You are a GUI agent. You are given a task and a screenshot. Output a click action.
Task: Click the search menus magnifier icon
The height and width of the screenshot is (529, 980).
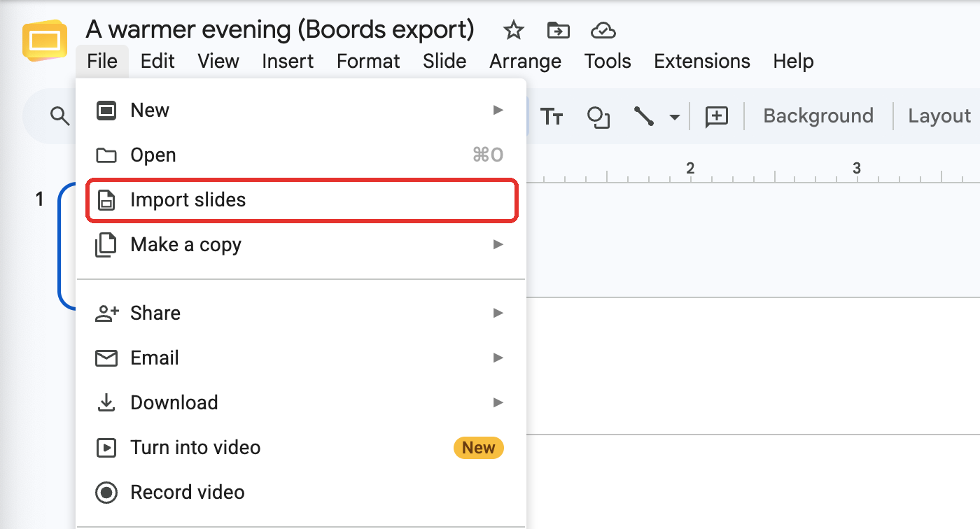coord(61,116)
